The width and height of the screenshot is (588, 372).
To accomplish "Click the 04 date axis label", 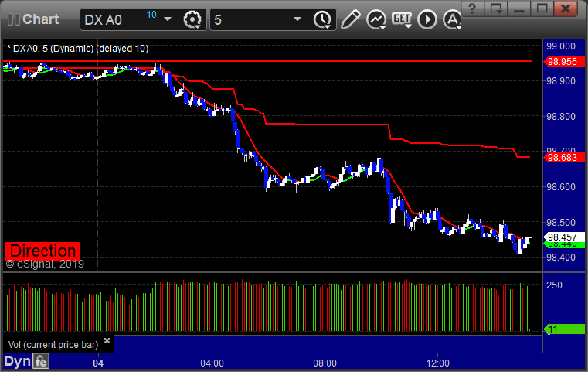I will tap(98, 363).
